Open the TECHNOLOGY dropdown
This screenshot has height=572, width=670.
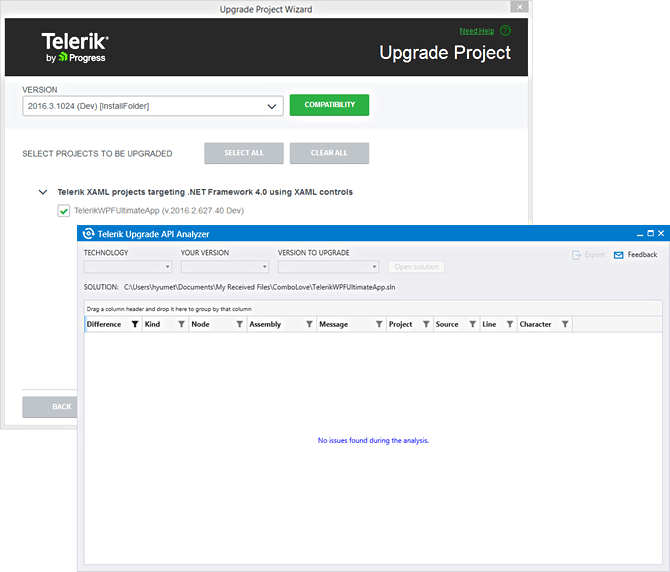(128, 267)
